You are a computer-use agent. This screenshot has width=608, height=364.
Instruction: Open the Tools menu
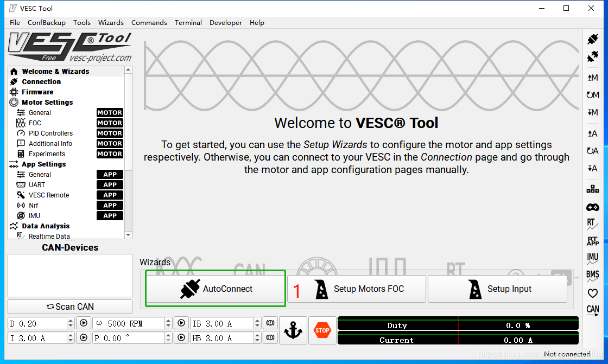[x=82, y=22]
